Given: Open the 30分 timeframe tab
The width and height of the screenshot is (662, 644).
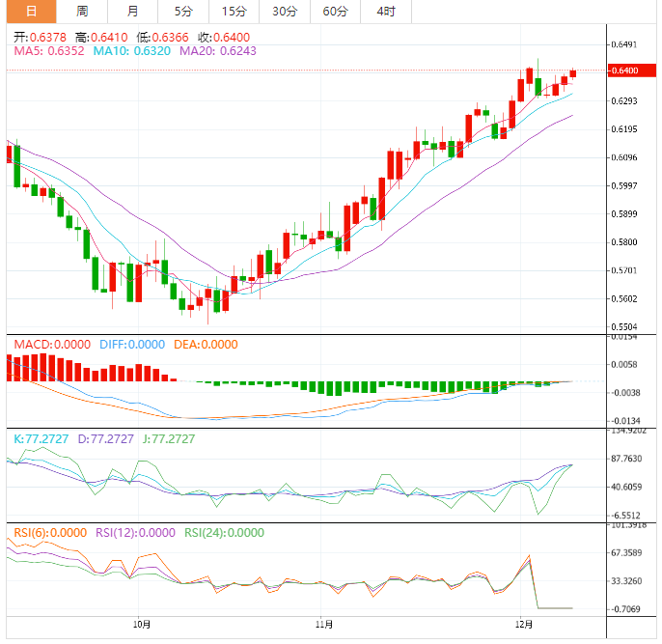Looking at the screenshot, I should click(x=285, y=11).
